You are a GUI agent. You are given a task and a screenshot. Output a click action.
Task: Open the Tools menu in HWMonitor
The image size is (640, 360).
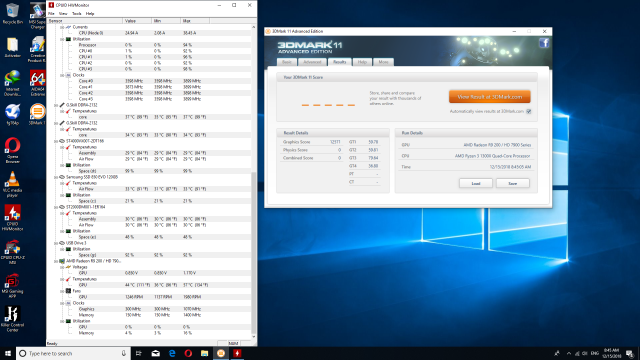point(76,13)
